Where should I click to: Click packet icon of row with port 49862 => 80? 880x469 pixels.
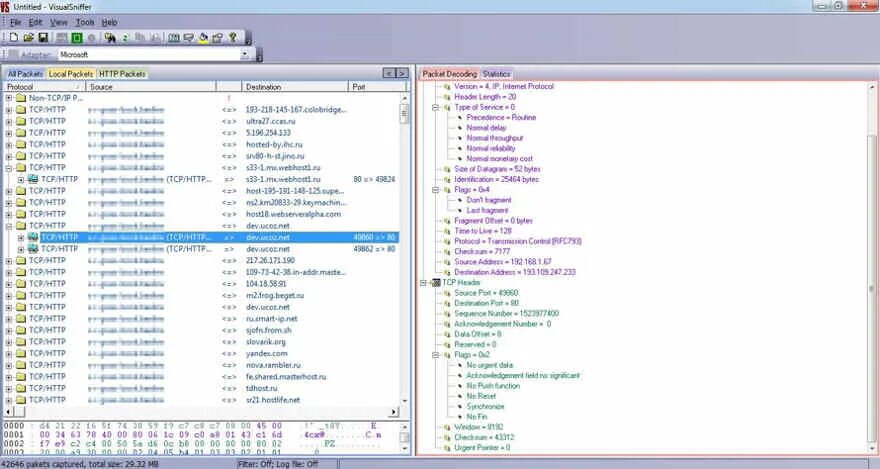(33, 249)
